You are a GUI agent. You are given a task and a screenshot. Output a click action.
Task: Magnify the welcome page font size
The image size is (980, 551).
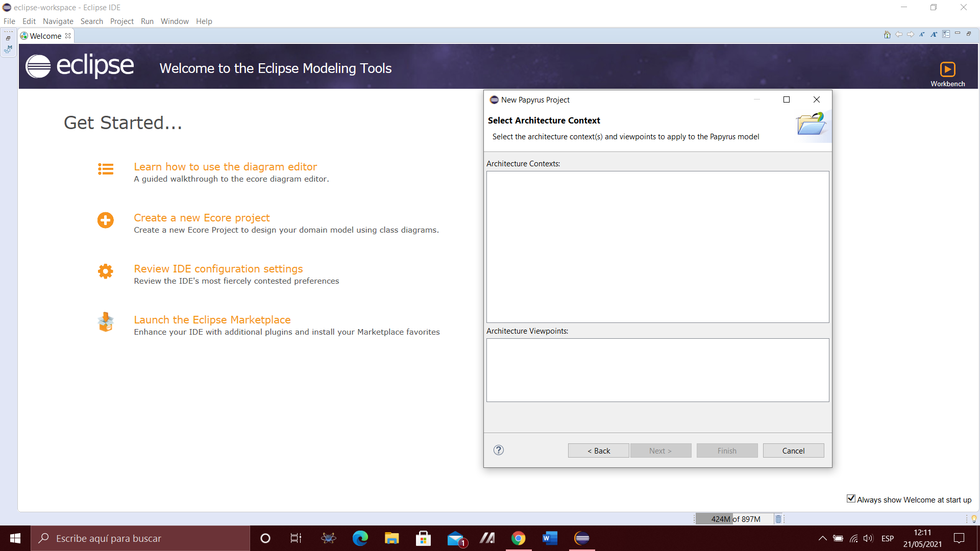(x=934, y=35)
